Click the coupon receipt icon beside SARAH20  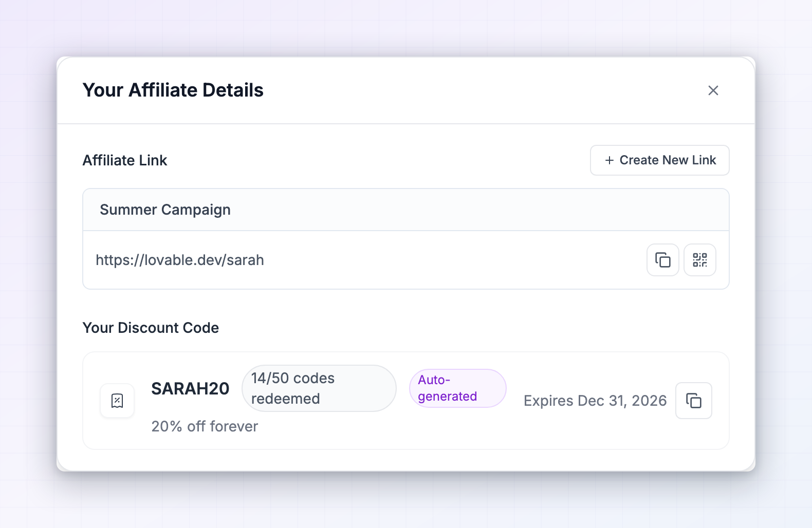tap(117, 401)
